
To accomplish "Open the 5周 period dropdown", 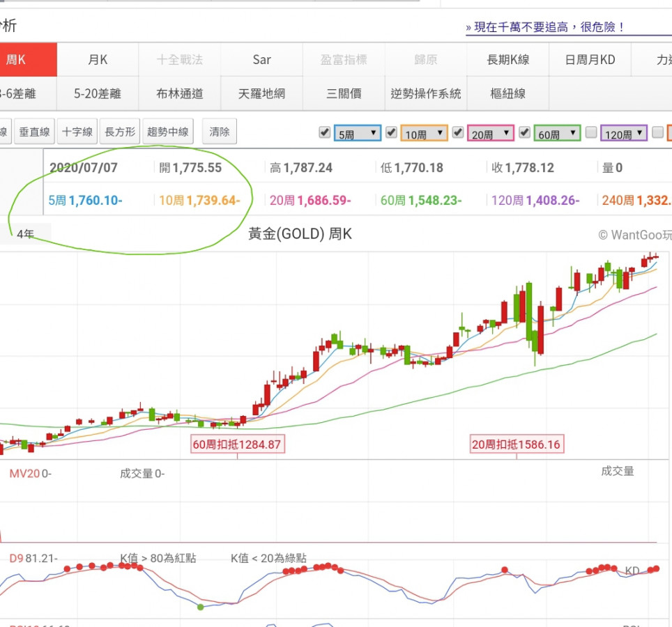I will [x=358, y=134].
